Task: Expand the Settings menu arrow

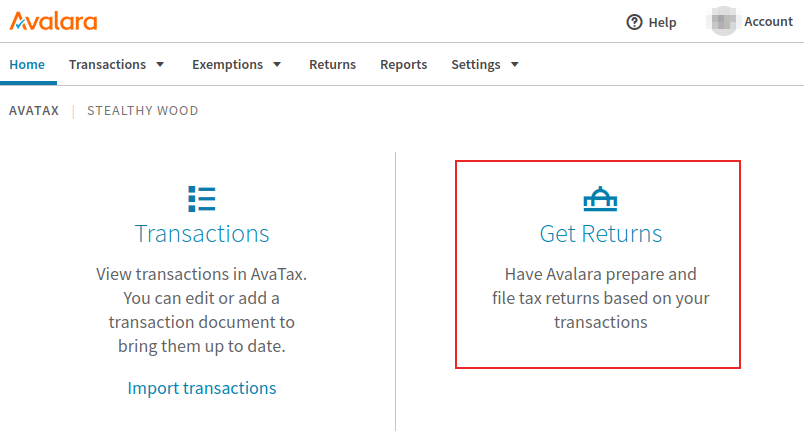Action: [x=515, y=65]
